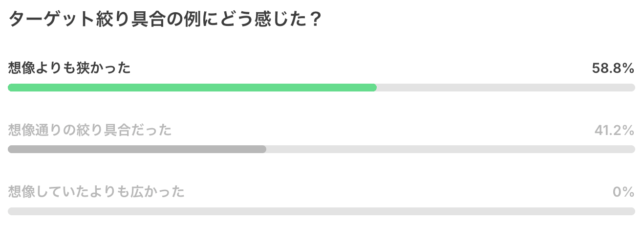This screenshot has width=644, height=226.
Task: Click the left start of third bar track
Action: [x=11, y=211]
